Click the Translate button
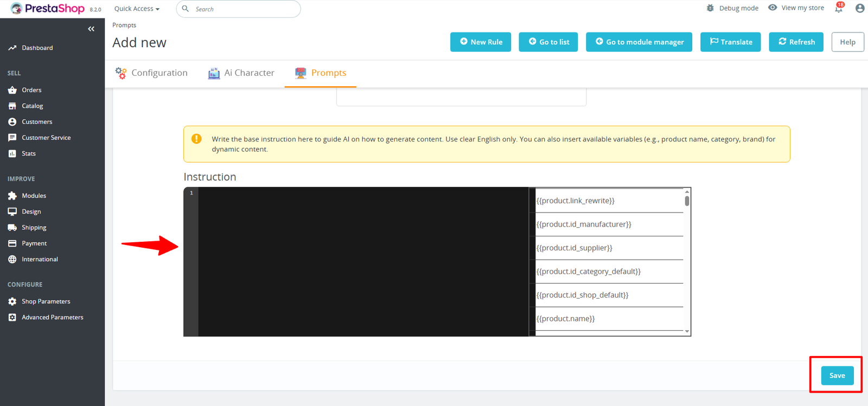This screenshot has width=868, height=406. (x=731, y=42)
